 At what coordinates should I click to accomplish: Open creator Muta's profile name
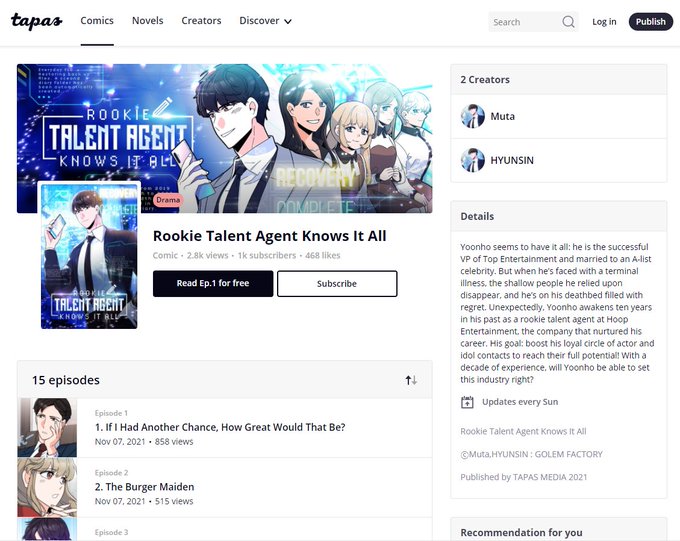[503, 116]
